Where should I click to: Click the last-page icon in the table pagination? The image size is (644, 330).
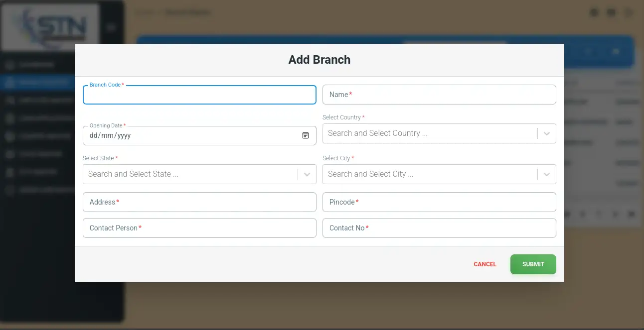(x=632, y=214)
